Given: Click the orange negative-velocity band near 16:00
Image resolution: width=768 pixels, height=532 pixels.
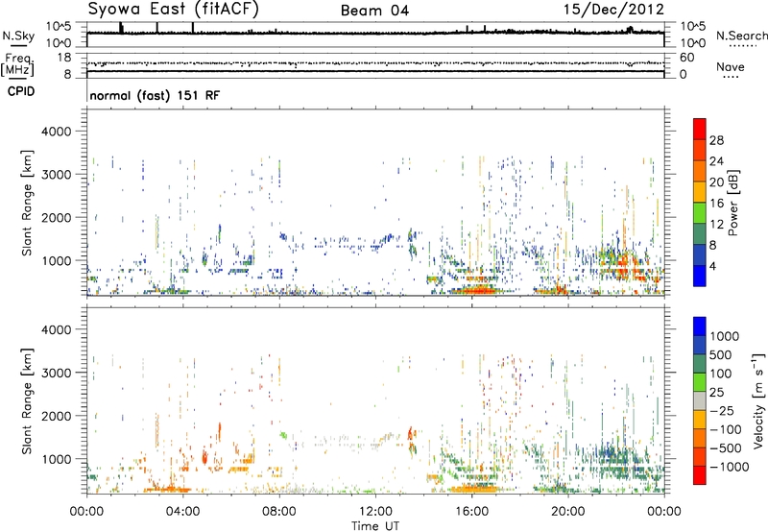Looking at the screenshot, I should tap(474, 489).
